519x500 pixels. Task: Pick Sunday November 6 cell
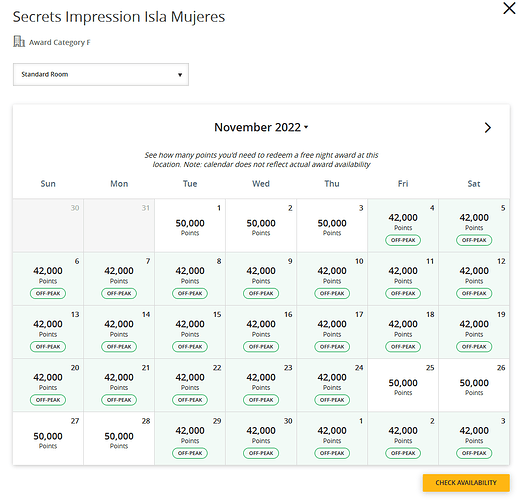click(x=48, y=279)
